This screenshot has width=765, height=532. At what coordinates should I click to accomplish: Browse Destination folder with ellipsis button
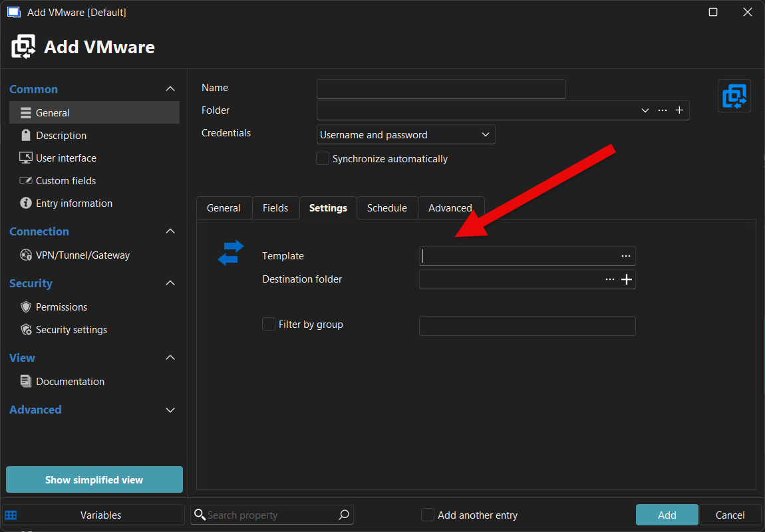(610, 279)
